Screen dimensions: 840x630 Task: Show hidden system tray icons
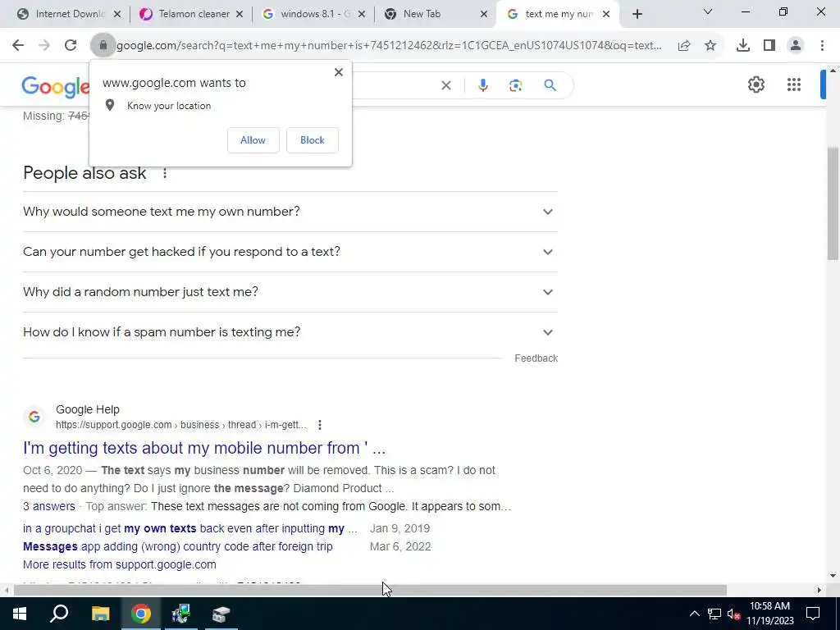(694, 614)
